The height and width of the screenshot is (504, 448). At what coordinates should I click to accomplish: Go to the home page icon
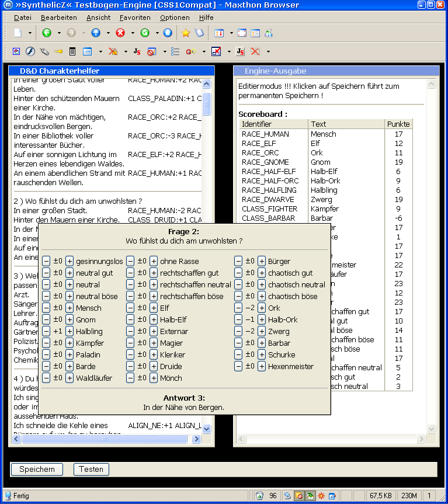point(168,33)
